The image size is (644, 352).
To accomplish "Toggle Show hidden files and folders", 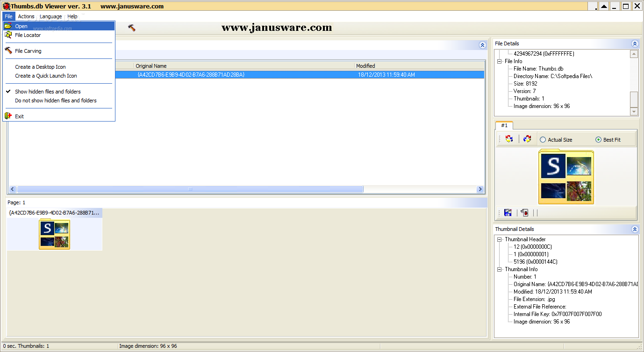I will pyautogui.click(x=59, y=92).
